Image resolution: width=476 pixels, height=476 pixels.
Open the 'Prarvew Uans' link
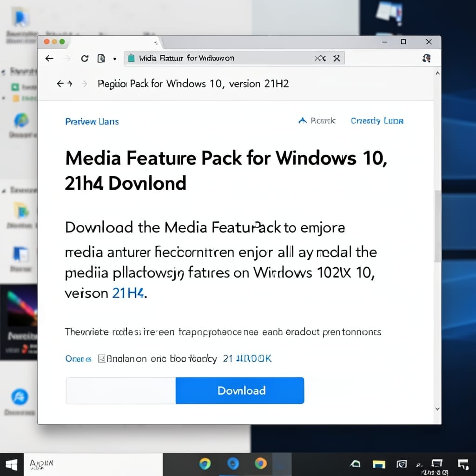(92, 121)
